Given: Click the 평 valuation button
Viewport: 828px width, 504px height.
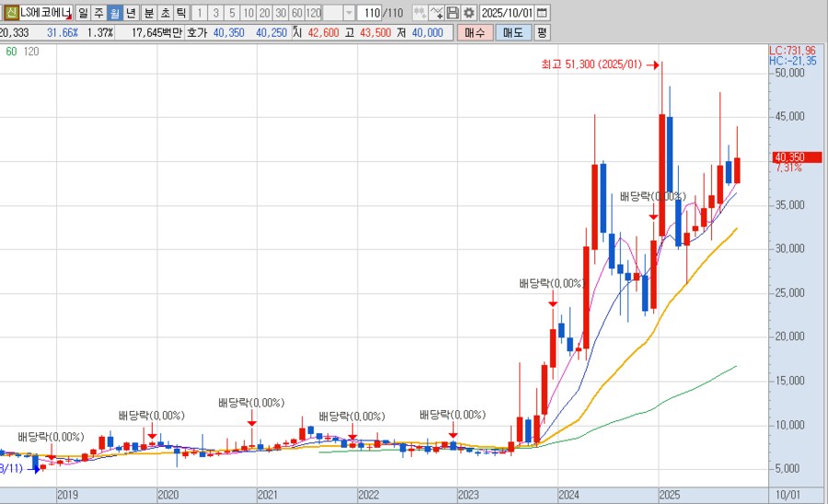Looking at the screenshot, I should pos(542,32).
